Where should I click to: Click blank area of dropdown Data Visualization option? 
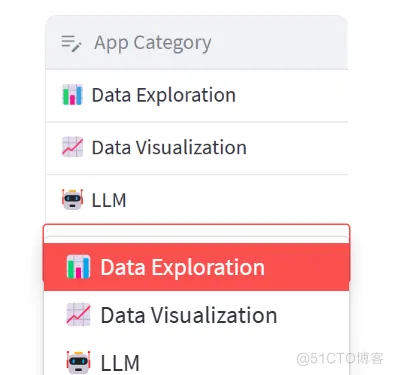click(313, 315)
